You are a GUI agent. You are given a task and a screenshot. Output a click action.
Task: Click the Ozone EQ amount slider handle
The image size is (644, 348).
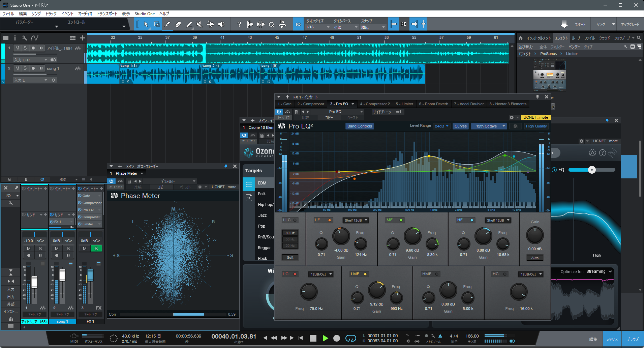click(592, 170)
